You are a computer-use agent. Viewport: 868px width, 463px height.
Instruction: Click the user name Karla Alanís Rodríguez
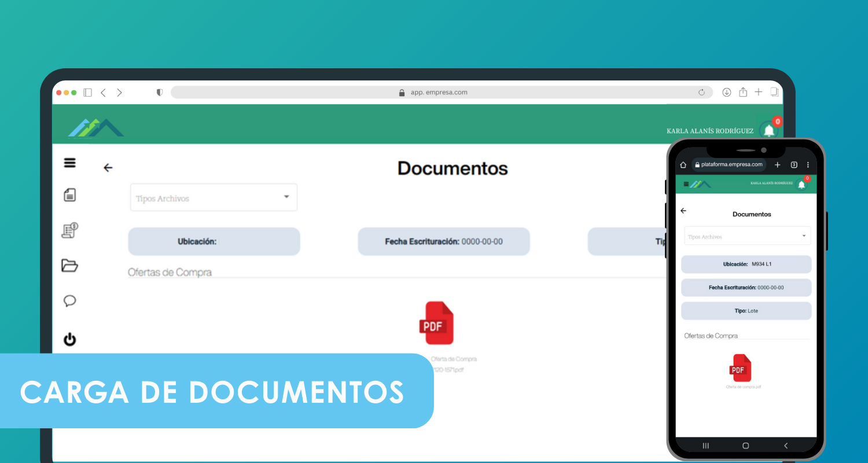(710, 131)
